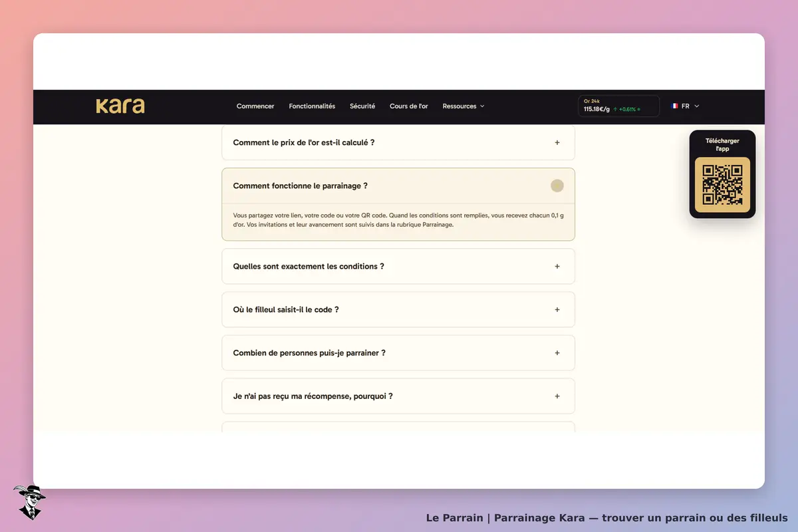798x532 pixels.
Task: Open the Sécurité menu item
Action: (x=362, y=106)
